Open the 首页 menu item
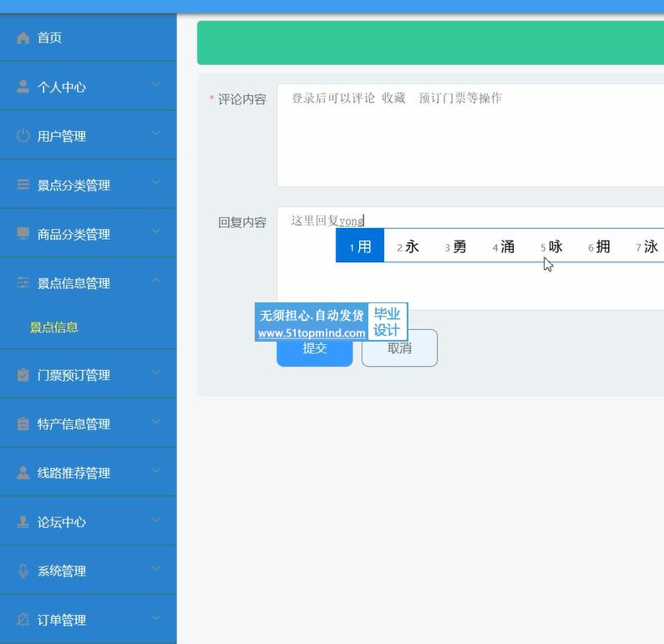 (88, 38)
